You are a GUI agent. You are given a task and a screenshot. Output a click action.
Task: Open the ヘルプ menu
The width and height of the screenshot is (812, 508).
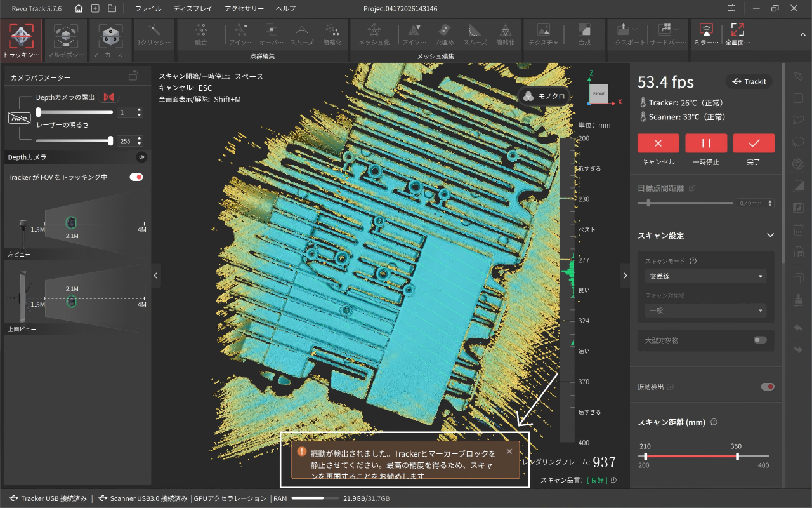285,9
